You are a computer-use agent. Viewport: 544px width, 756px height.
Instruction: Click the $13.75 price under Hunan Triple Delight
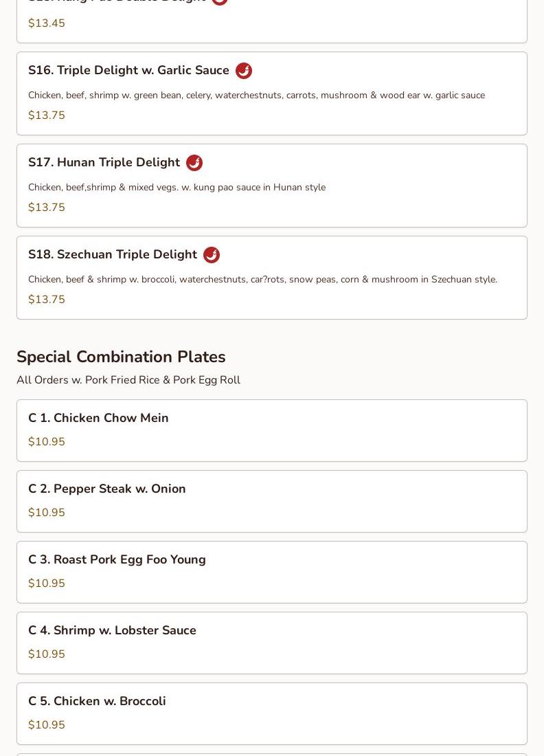coord(47,208)
